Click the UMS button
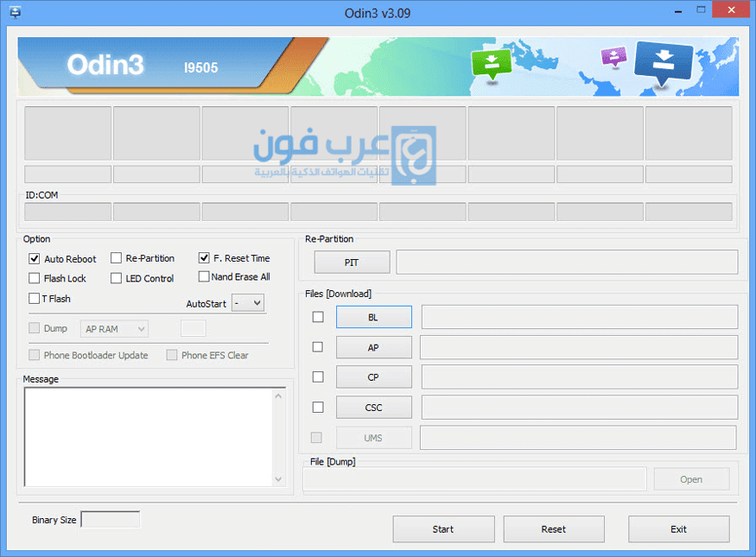756x557 pixels. 373,438
